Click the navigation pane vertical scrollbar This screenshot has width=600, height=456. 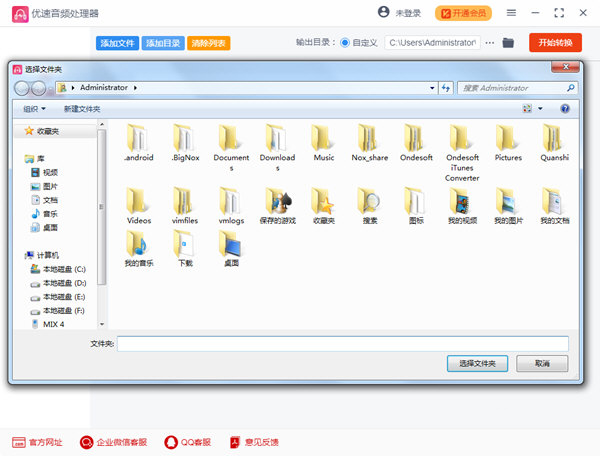tap(101, 206)
